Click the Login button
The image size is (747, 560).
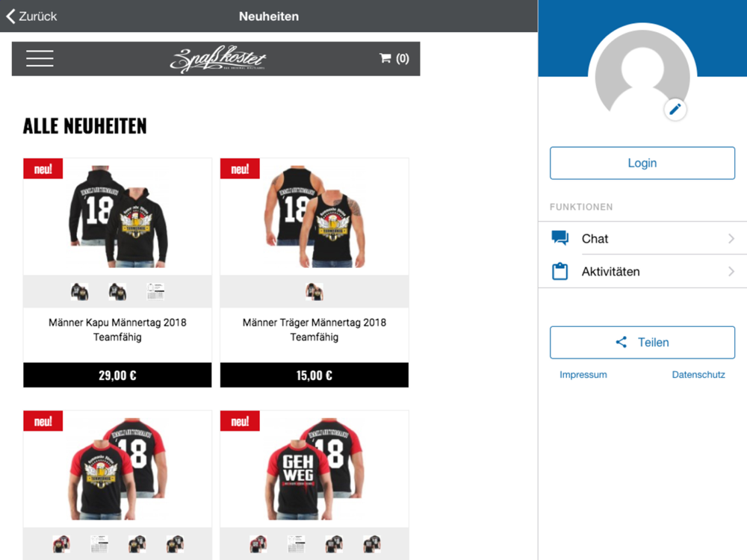[642, 163]
